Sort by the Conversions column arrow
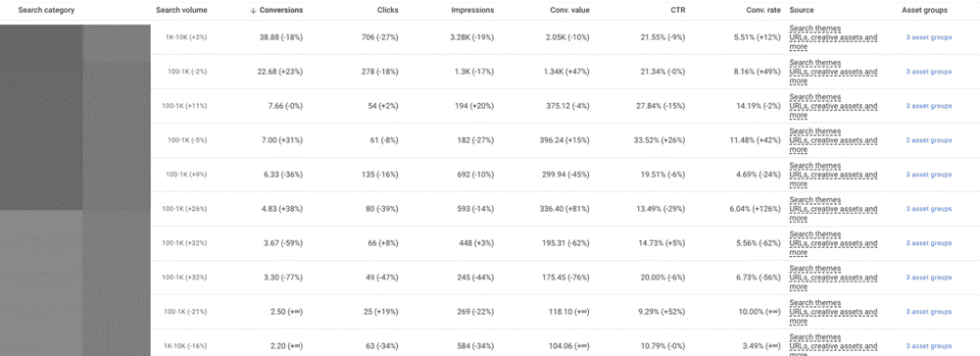The height and width of the screenshot is (356, 980). point(253,11)
